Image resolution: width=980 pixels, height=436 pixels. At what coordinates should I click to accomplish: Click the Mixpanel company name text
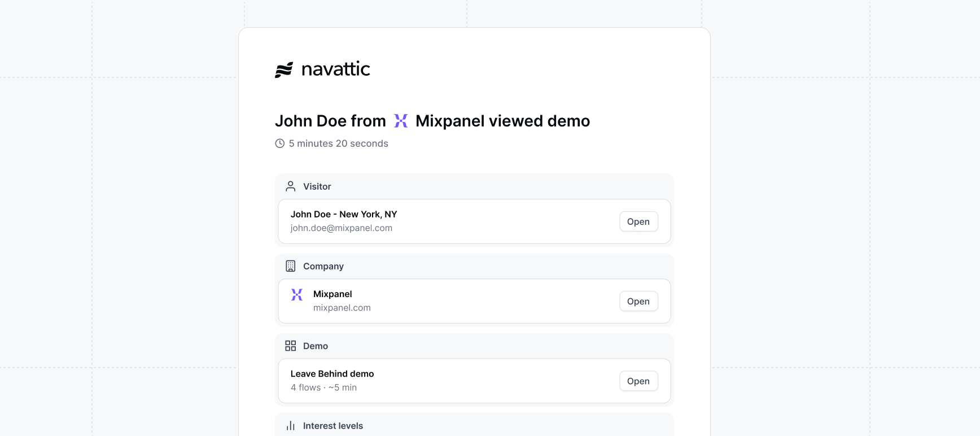pos(333,294)
